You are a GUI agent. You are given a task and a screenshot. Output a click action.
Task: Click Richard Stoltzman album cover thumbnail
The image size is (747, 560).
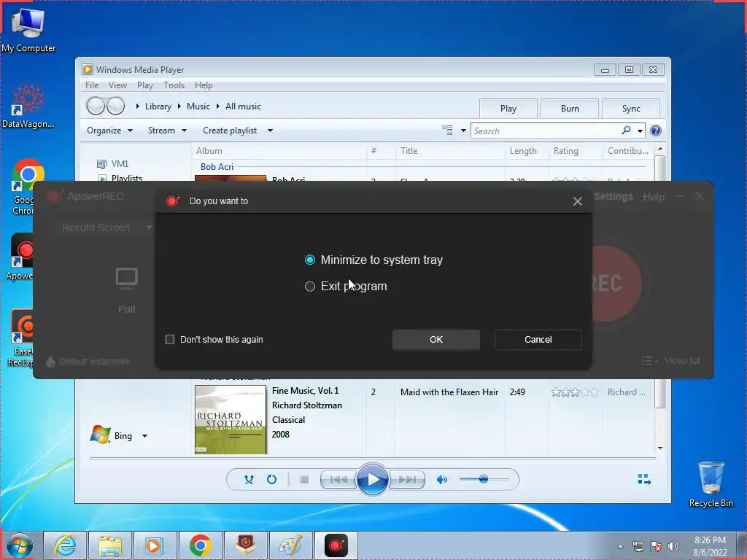coord(231,419)
